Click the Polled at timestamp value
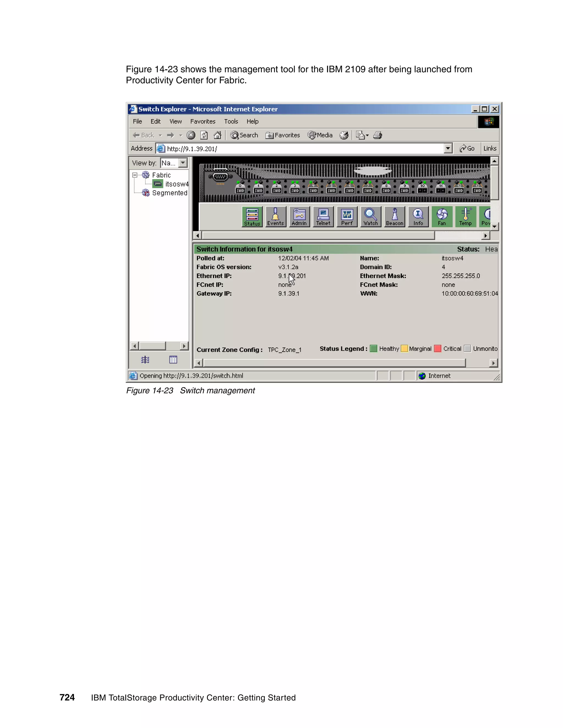 (x=303, y=258)
